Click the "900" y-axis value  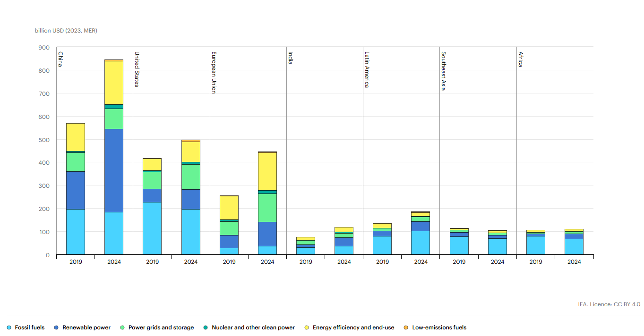[44, 48]
